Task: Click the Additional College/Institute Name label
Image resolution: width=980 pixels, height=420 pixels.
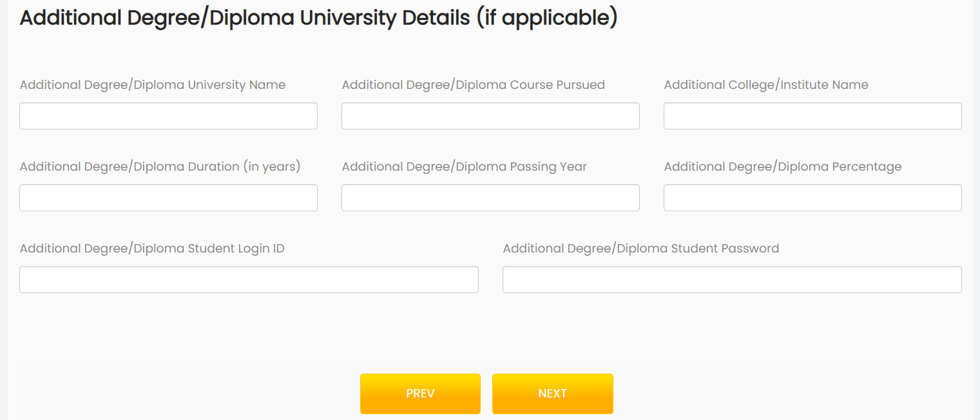Action: click(x=766, y=84)
